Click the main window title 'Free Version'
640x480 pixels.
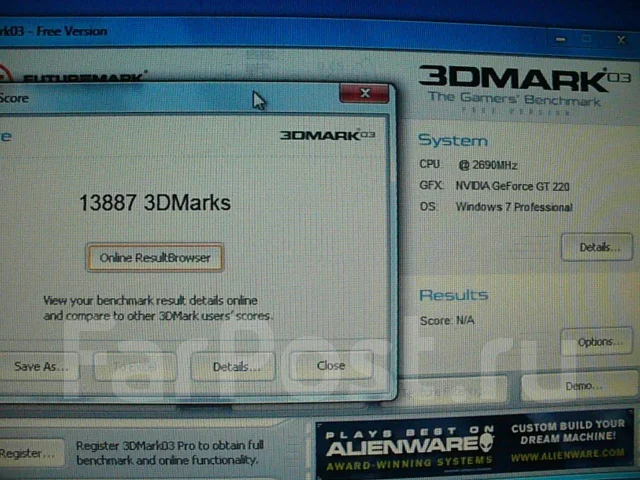tap(72, 31)
